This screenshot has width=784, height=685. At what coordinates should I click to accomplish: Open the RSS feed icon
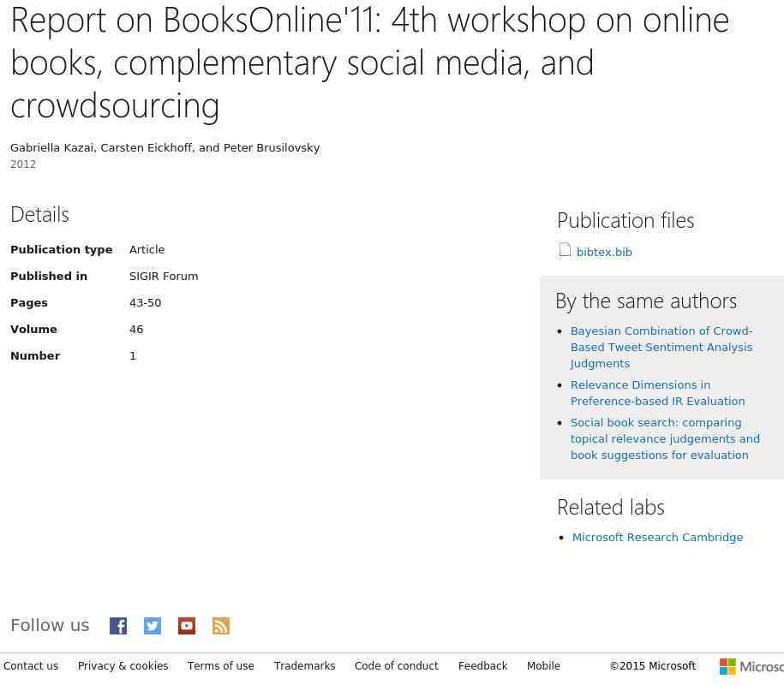click(x=221, y=626)
